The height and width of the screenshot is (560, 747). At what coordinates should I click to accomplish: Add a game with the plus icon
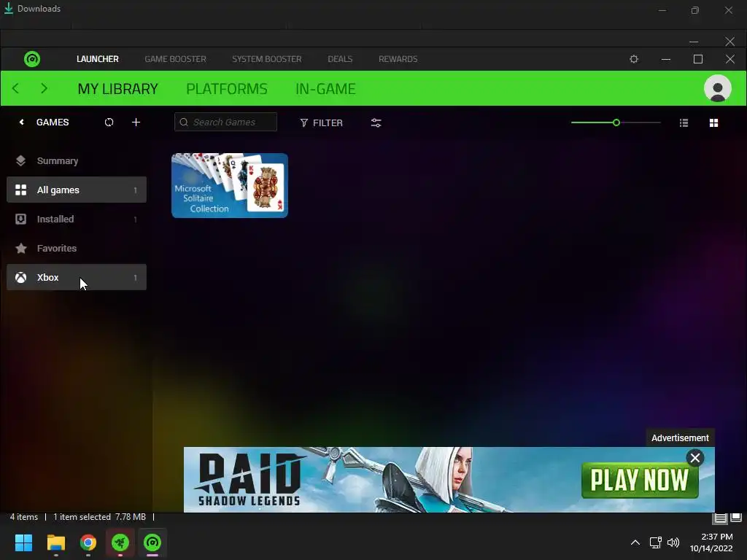pos(136,122)
